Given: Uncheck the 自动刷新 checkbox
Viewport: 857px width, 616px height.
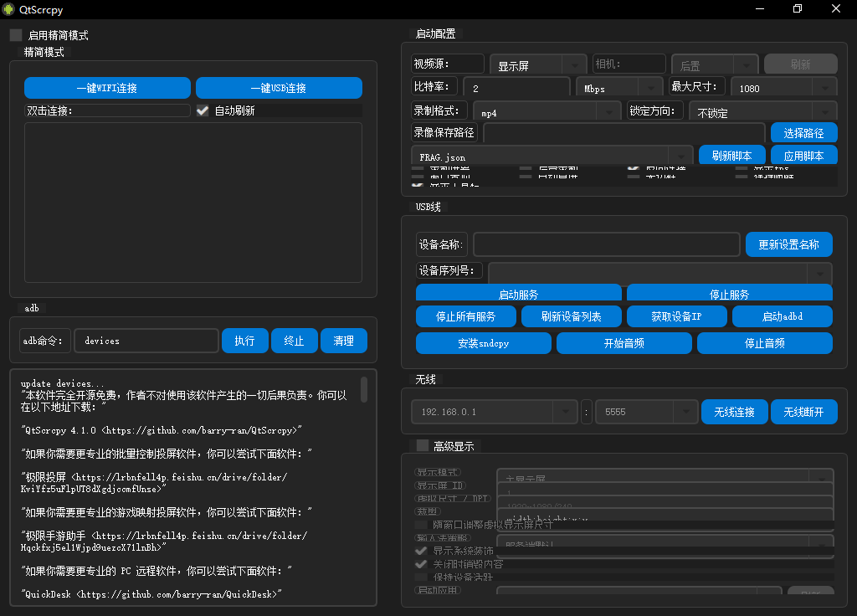Looking at the screenshot, I should pyautogui.click(x=203, y=111).
